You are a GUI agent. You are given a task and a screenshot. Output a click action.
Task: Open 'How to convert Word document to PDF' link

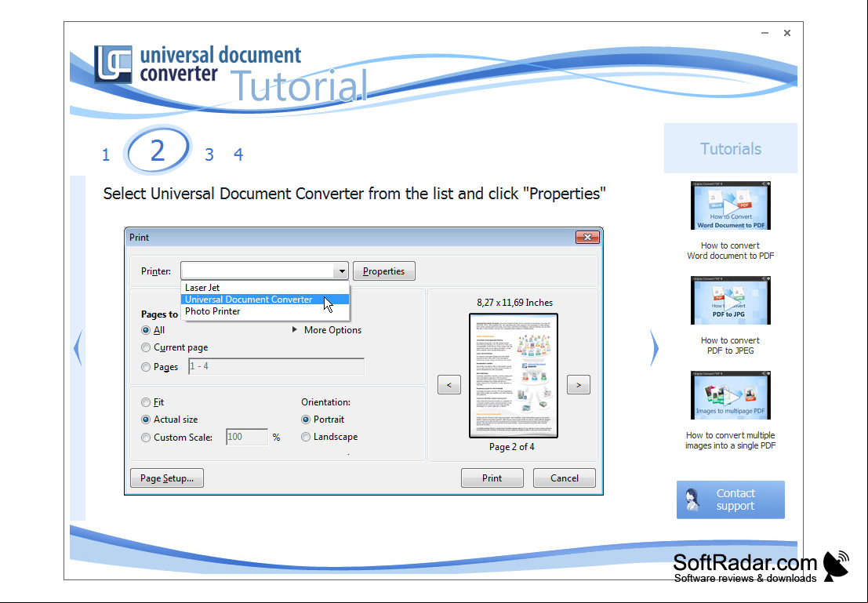click(731, 250)
